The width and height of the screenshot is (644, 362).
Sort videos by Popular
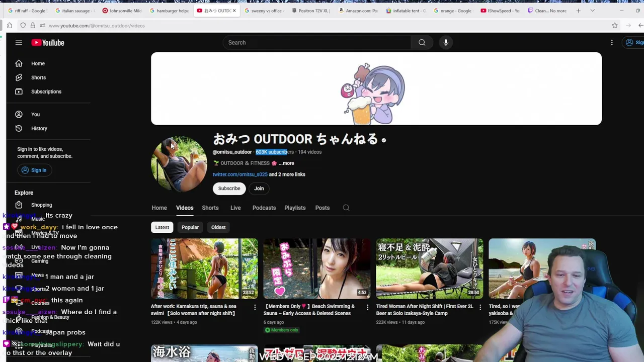point(190,227)
